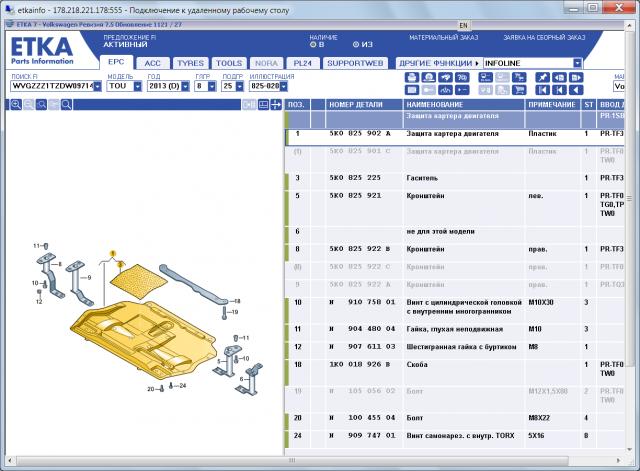
Task: Open the TOOLS tab
Action: point(229,63)
